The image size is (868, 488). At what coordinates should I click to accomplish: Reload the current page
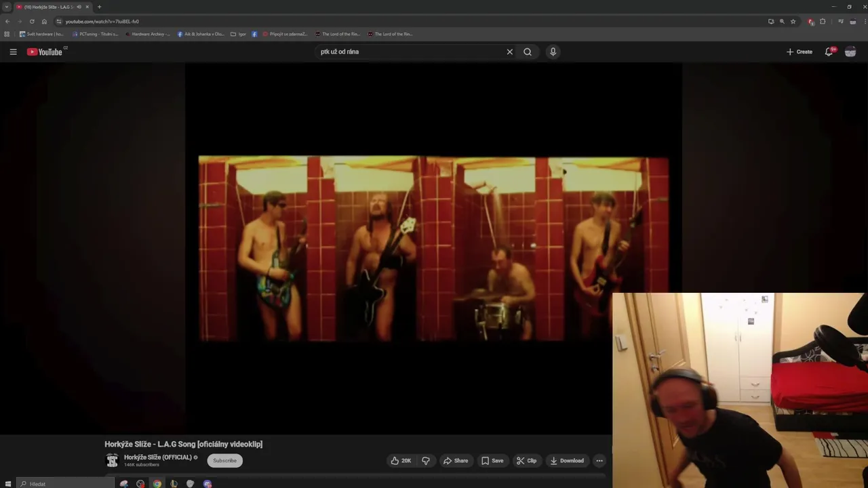point(32,22)
